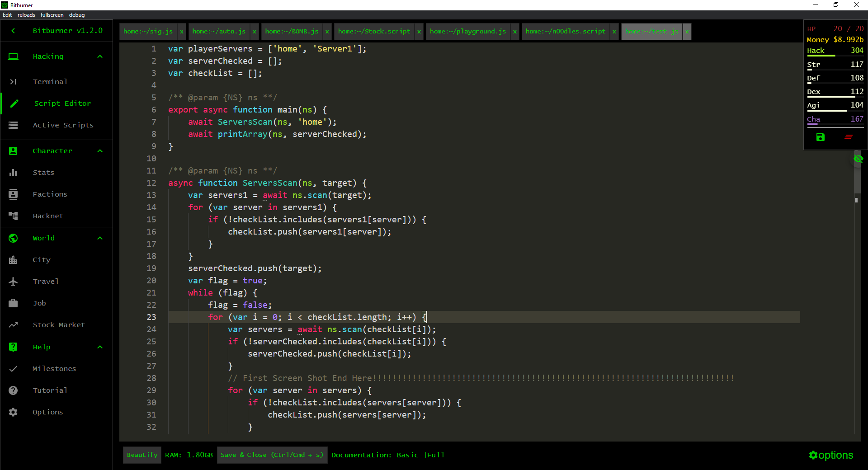Viewport: 868px width, 470px height.
Task: Collapse the Character section
Action: [100, 151]
